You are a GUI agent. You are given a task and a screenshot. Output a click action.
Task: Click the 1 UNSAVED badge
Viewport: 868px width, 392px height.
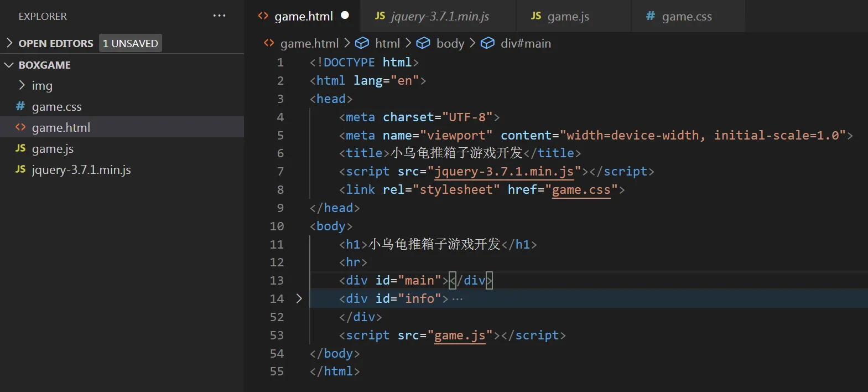click(x=131, y=43)
